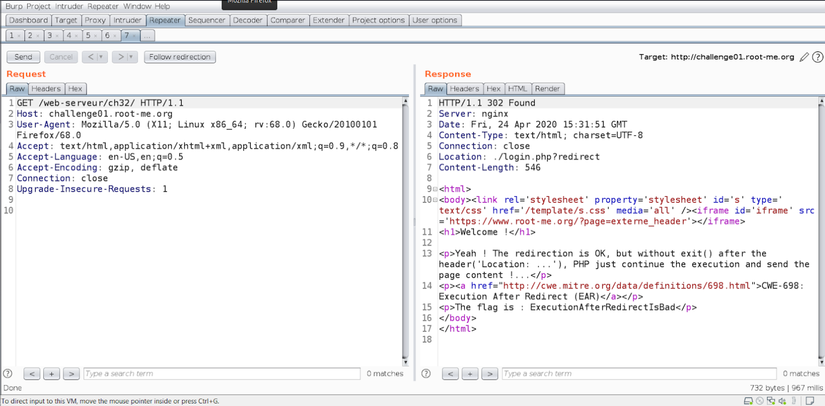This screenshot has width=825, height=406.
Task: Open history dropdown beside back arrow
Action: click(101, 57)
